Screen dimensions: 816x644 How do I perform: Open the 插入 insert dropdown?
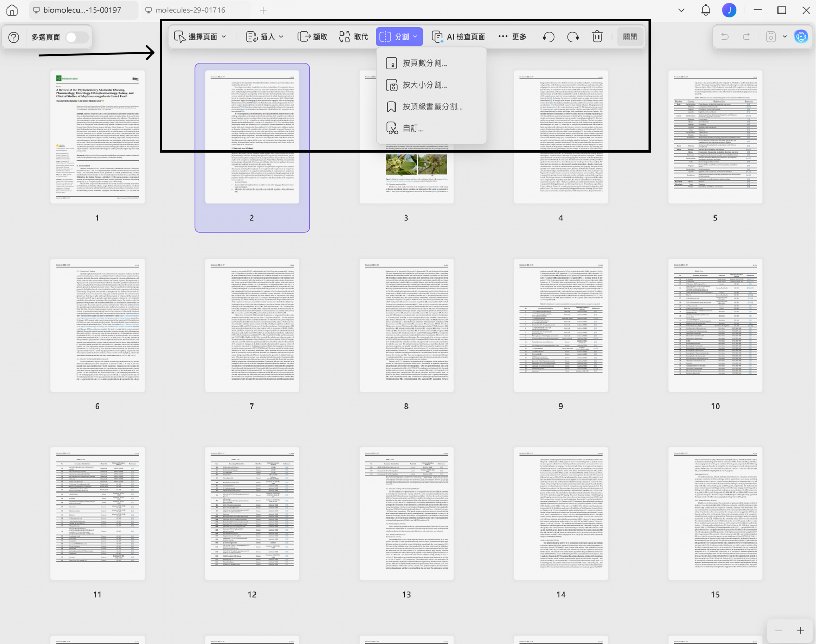[264, 36]
